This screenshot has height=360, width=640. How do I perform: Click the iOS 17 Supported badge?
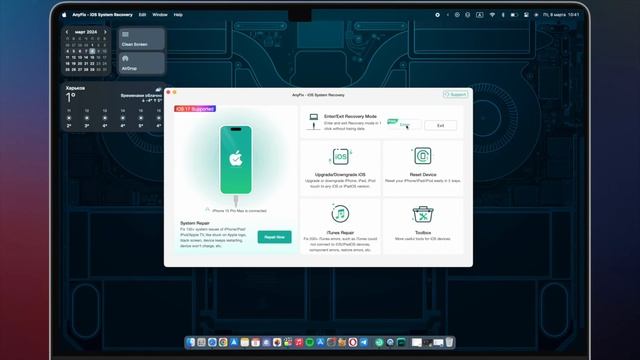tap(195, 109)
